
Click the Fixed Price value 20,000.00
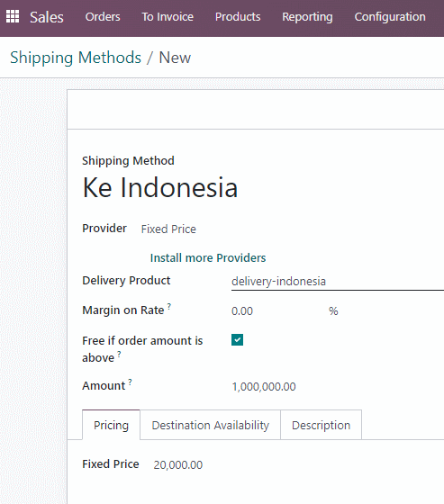[x=178, y=464]
